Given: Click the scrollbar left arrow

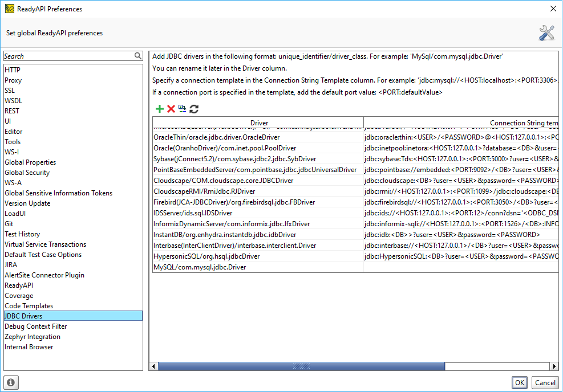Looking at the screenshot, I should (x=153, y=366).
